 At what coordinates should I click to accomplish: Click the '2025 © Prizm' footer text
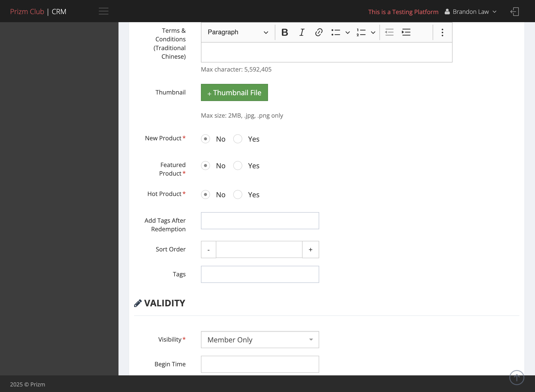click(x=27, y=384)
